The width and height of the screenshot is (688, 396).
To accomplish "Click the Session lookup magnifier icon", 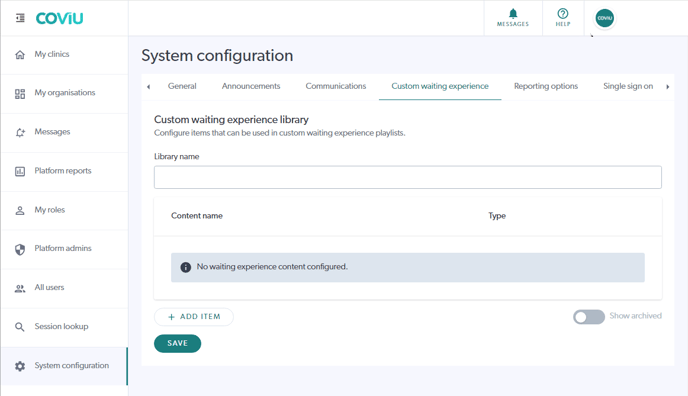I will tap(20, 327).
